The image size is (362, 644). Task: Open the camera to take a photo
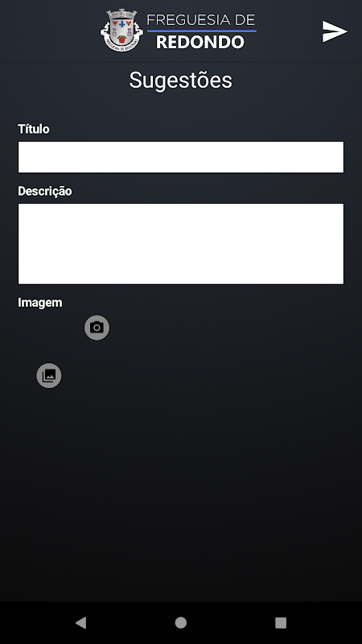pyautogui.click(x=97, y=328)
